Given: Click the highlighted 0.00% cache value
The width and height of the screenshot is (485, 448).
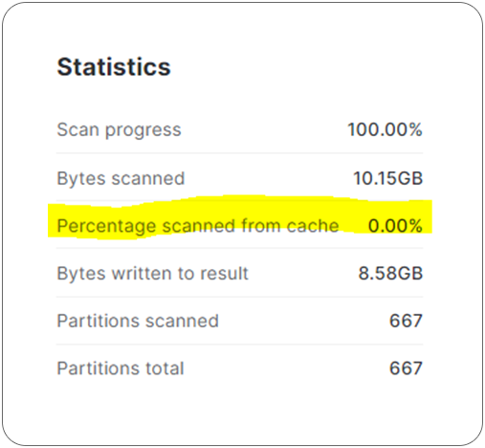Looking at the screenshot, I should coord(395,226).
